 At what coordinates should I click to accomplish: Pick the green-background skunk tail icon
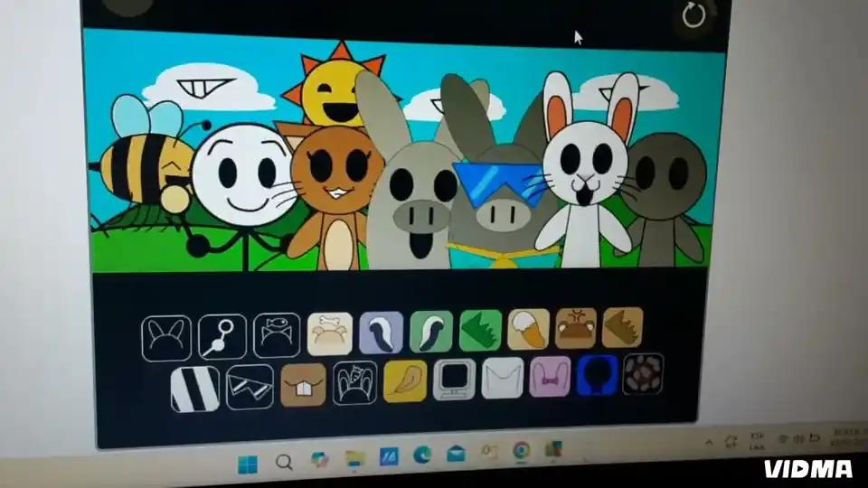[431, 331]
